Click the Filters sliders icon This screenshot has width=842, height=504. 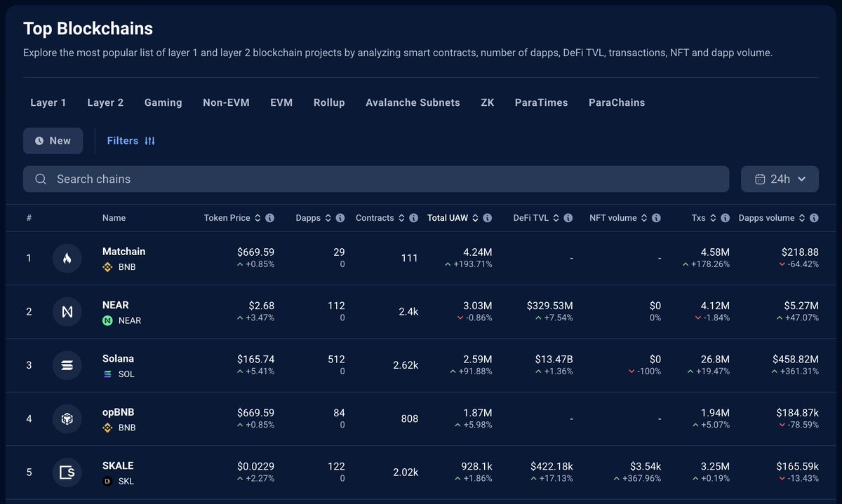coord(149,141)
